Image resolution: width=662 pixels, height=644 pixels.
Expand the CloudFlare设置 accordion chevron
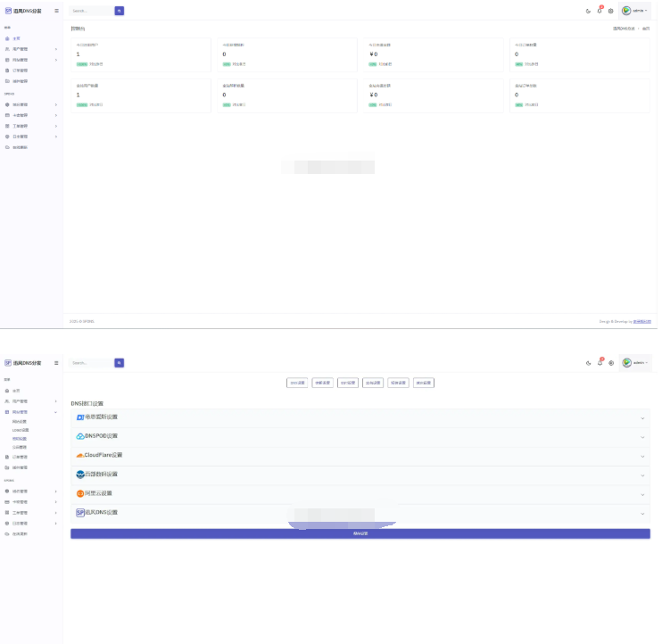[x=642, y=456]
